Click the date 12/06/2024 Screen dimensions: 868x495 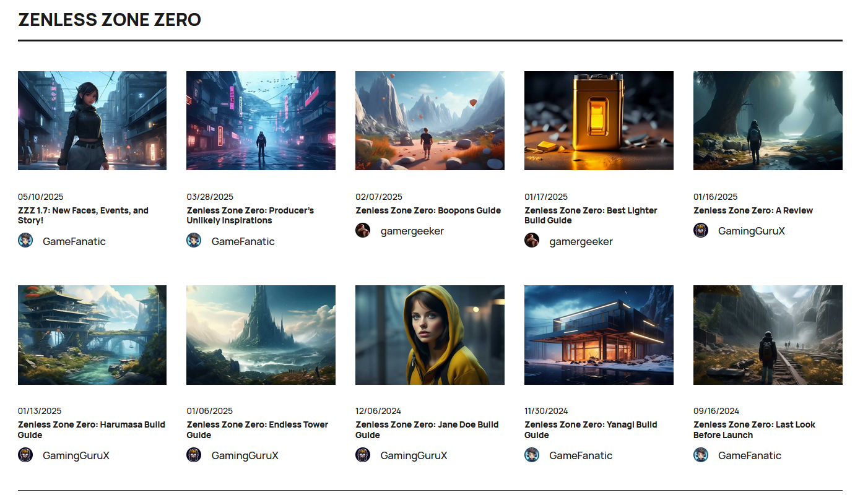(x=378, y=411)
